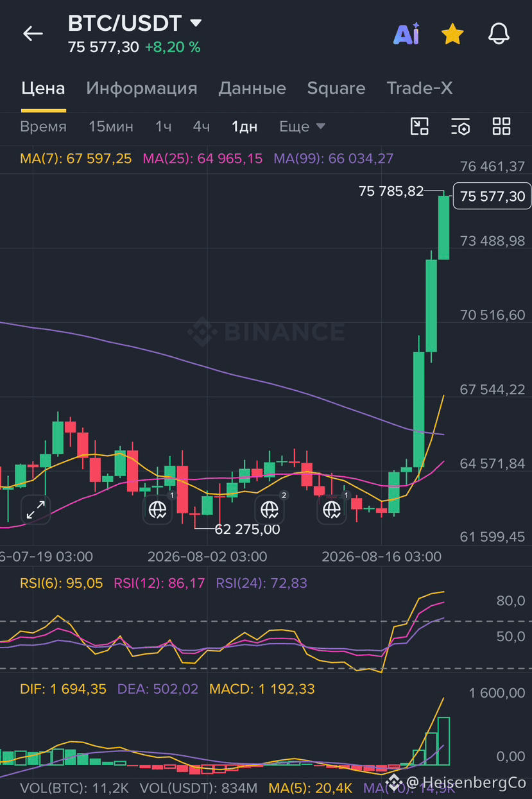Expand chart to fullscreen arrows icon

click(36, 510)
